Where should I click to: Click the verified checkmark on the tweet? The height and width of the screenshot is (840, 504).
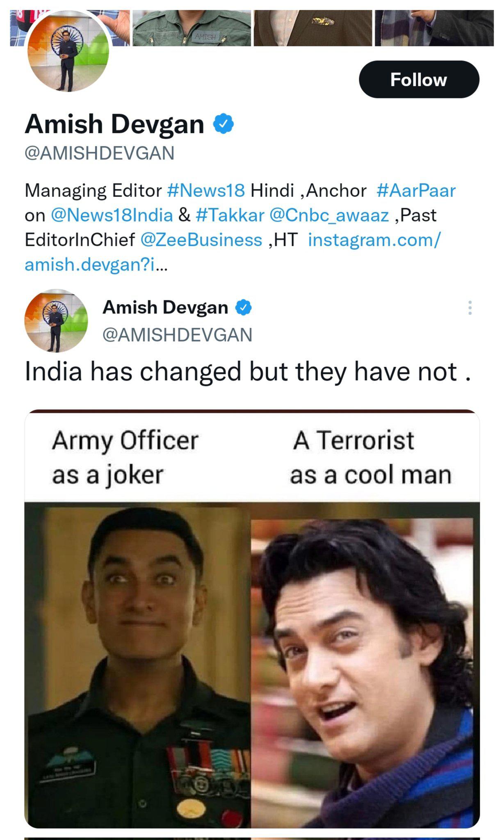[242, 308]
